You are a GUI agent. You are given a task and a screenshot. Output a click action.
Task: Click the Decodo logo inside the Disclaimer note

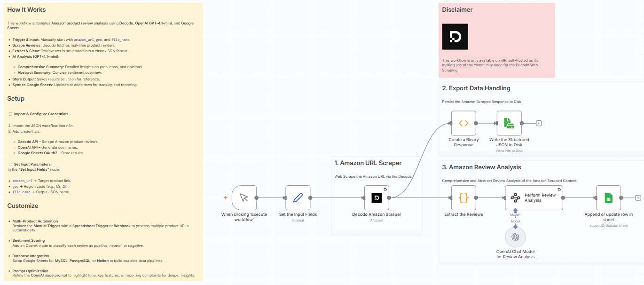[x=455, y=36]
